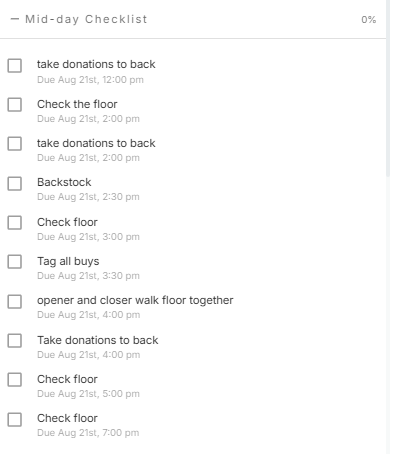Click the vertical scrollbar thumb

click(x=388, y=88)
